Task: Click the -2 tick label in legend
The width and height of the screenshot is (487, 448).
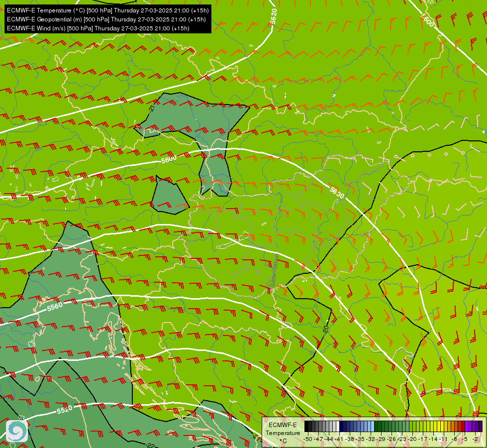Action: pos(475,439)
